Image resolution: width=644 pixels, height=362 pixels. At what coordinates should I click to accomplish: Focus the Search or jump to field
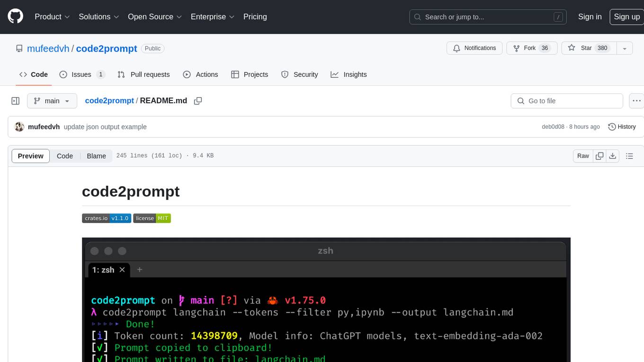coord(489,17)
